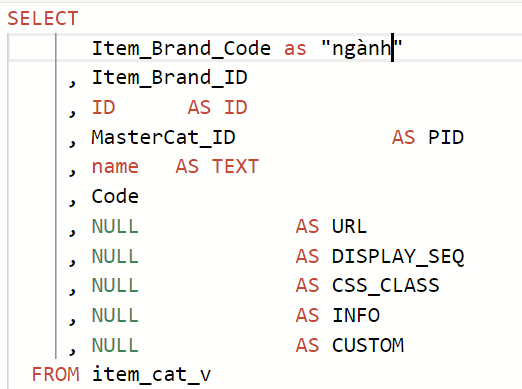The image size is (522, 389).
Task: Click the Code column name
Action: pyautogui.click(x=115, y=196)
